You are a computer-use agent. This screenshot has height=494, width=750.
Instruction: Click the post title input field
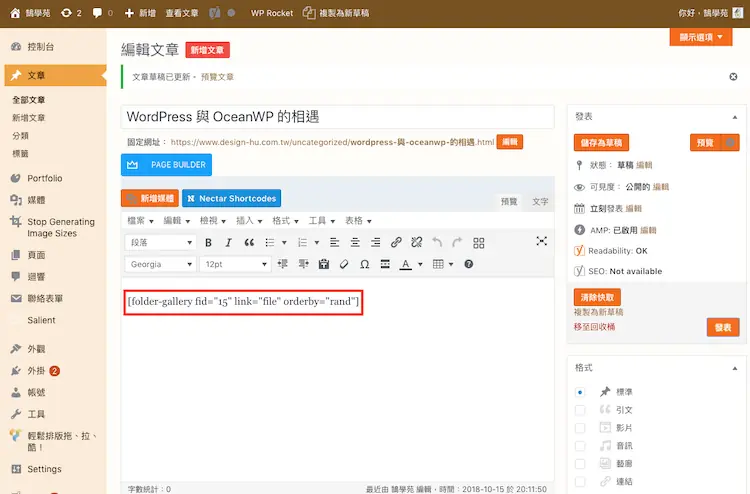[337, 117]
